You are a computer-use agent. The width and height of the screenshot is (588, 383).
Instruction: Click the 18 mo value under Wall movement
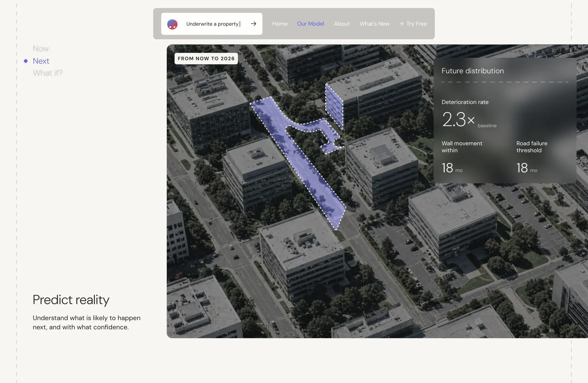[x=452, y=168]
